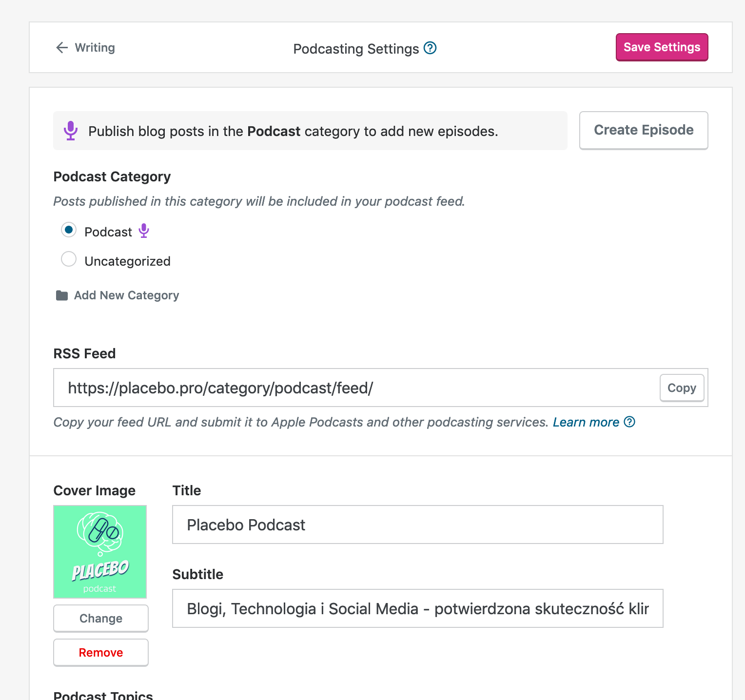Click the Create Episode button
Viewport: 745px width, 700px height.
coord(643,130)
